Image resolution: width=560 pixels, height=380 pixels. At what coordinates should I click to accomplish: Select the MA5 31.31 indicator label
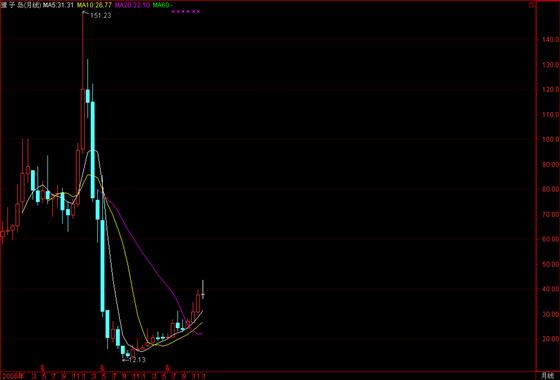(59, 5)
